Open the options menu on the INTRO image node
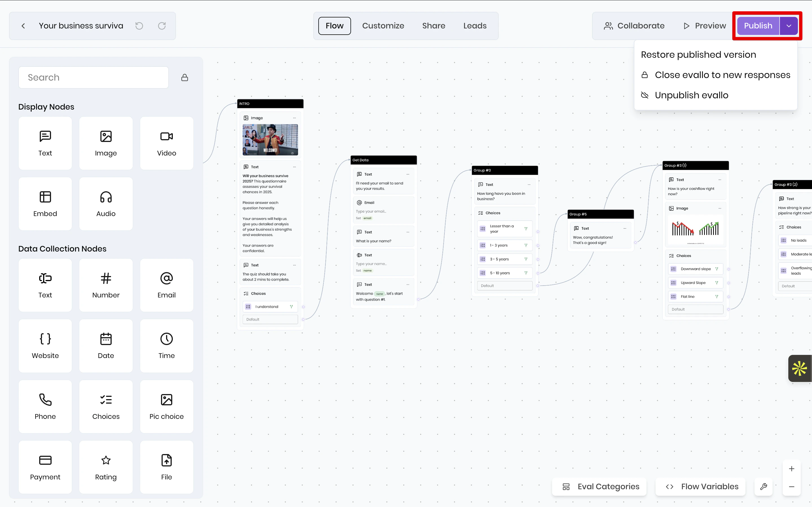Image resolution: width=812 pixels, height=507 pixels. coord(294,118)
